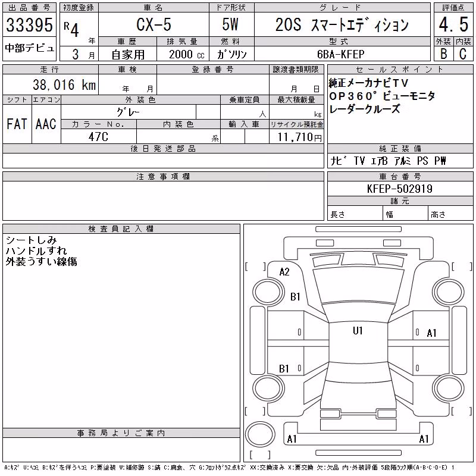
Task: Click the lower B1 mark on left rear door
Action: (284, 369)
